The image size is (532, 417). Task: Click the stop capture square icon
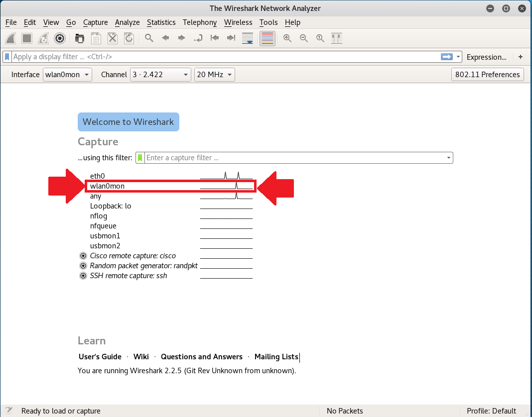click(x=27, y=38)
